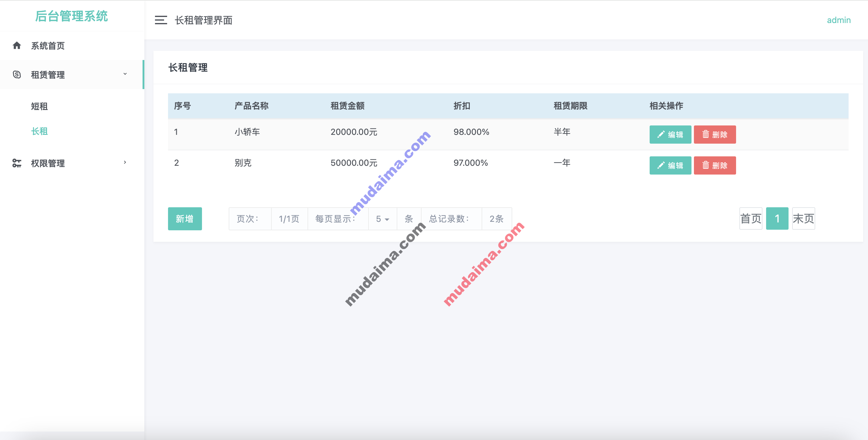Click pencil icon in 小轿车 row
The image size is (868, 440).
(661, 134)
